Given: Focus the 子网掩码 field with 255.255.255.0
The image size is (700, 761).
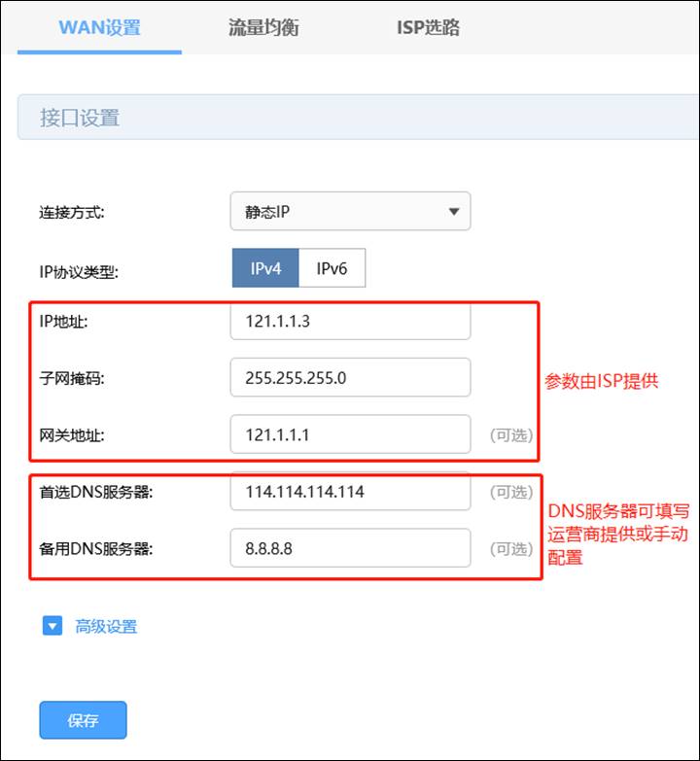Looking at the screenshot, I should tap(350, 378).
